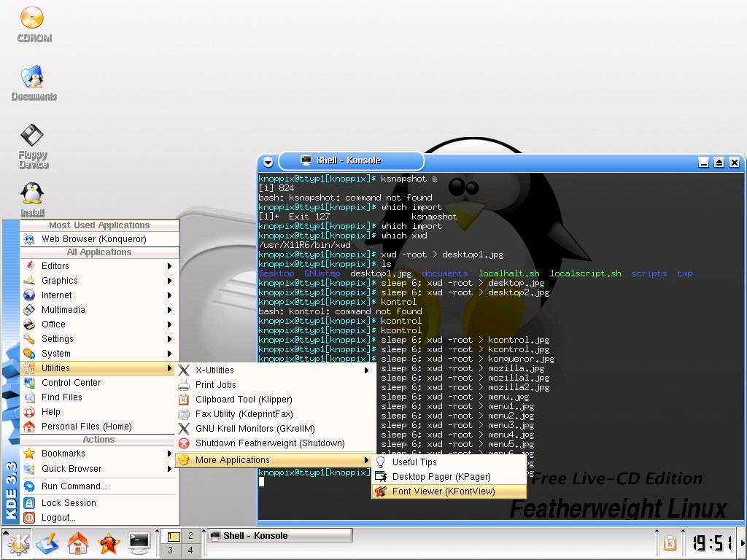The image size is (747, 560).
Task: Expand the Internet submenu arrow
Action: (169, 295)
